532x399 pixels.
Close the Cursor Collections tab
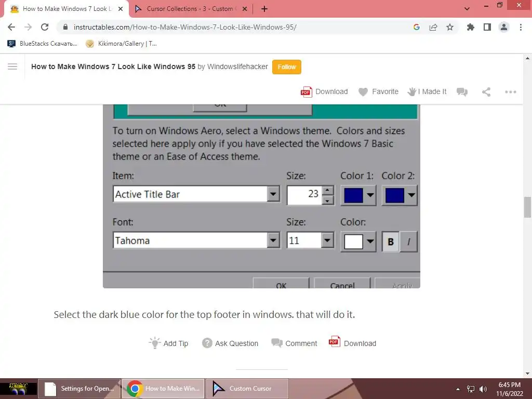(x=245, y=9)
